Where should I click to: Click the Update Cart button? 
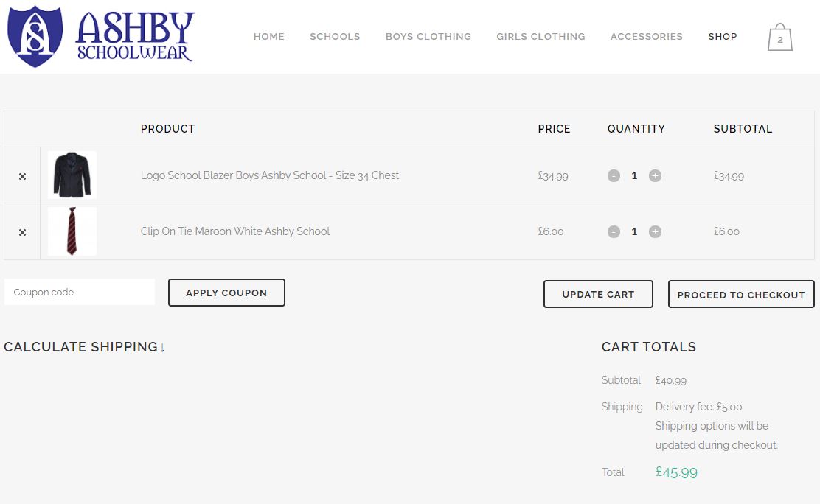click(598, 294)
